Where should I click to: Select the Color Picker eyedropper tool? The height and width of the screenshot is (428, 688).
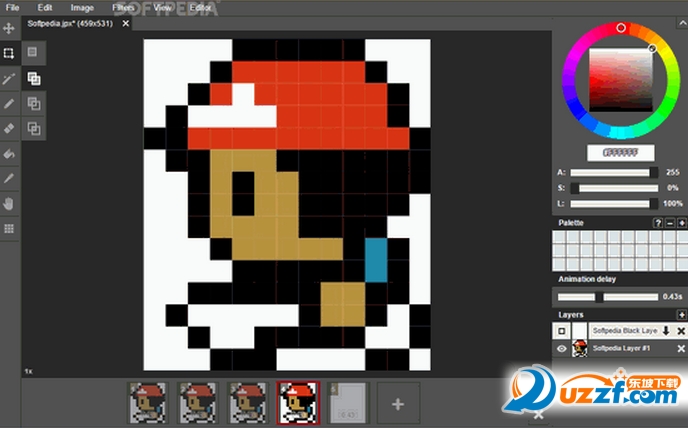[x=9, y=179]
